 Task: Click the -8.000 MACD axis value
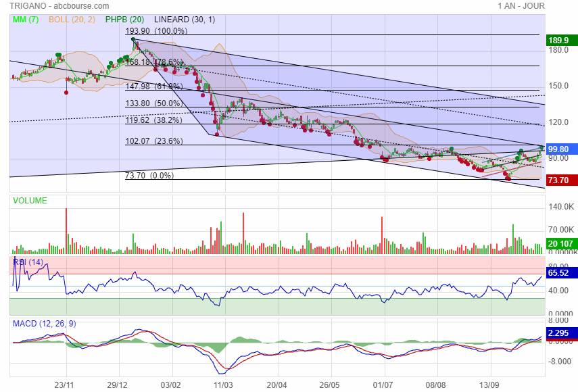(560, 362)
